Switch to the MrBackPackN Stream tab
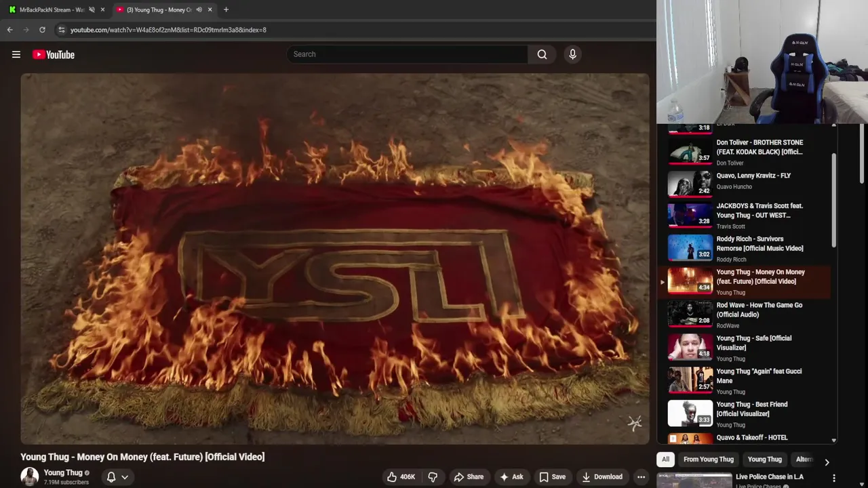The height and width of the screenshot is (488, 868). [x=52, y=9]
